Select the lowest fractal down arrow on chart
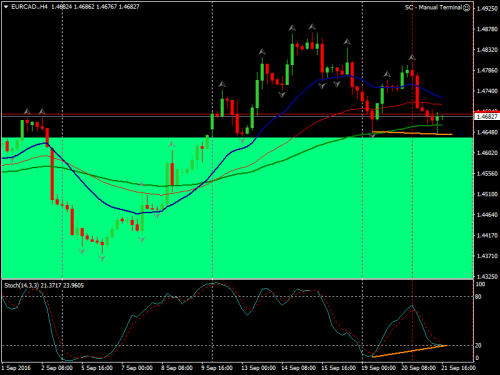Viewport: 500px width, 375px height. tap(102, 258)
